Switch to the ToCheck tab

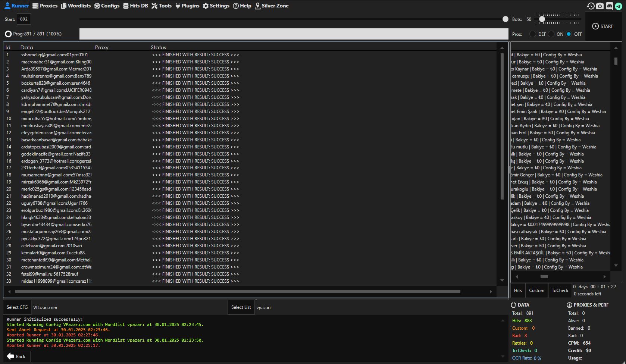560,291
